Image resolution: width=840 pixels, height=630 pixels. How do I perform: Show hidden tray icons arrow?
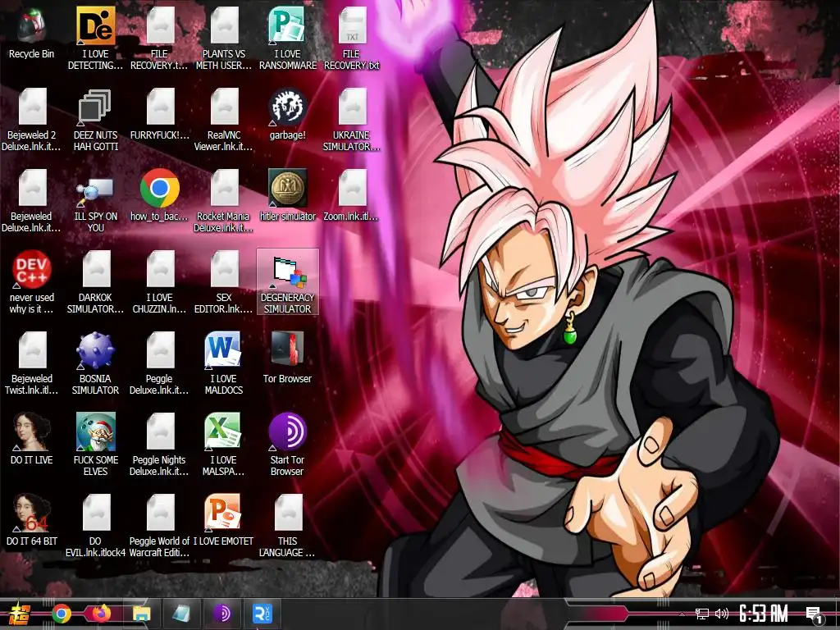682,614
